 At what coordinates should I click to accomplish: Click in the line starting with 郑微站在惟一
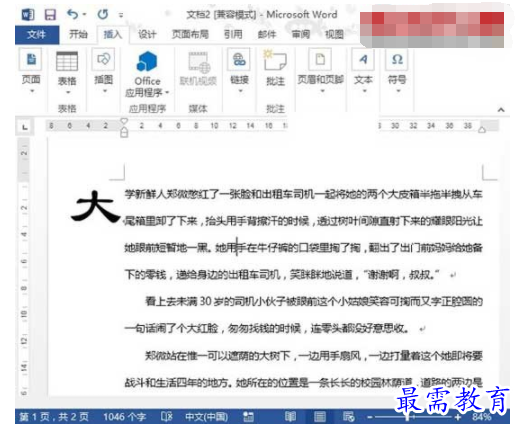coord(313,356)
